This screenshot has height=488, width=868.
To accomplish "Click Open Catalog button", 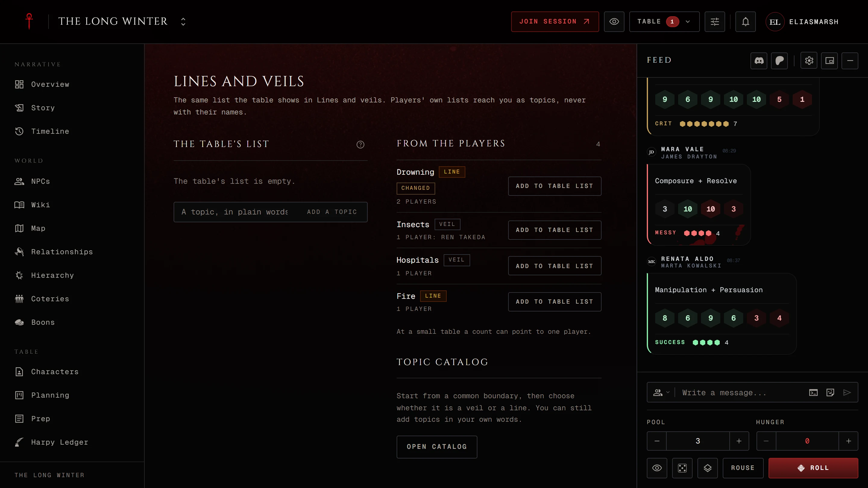I will (437, 446).
